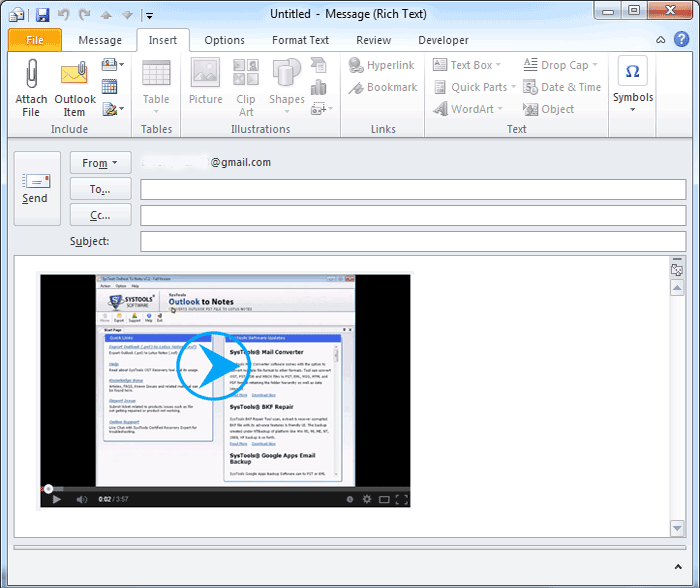Click the Cc... button
This screenshot has width=700, height=588.
[100, 215]
